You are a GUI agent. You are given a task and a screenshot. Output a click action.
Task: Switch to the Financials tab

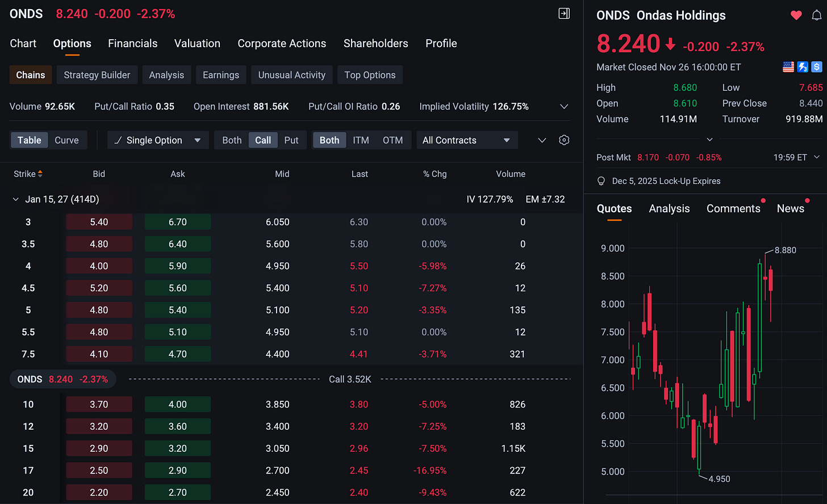133,43
